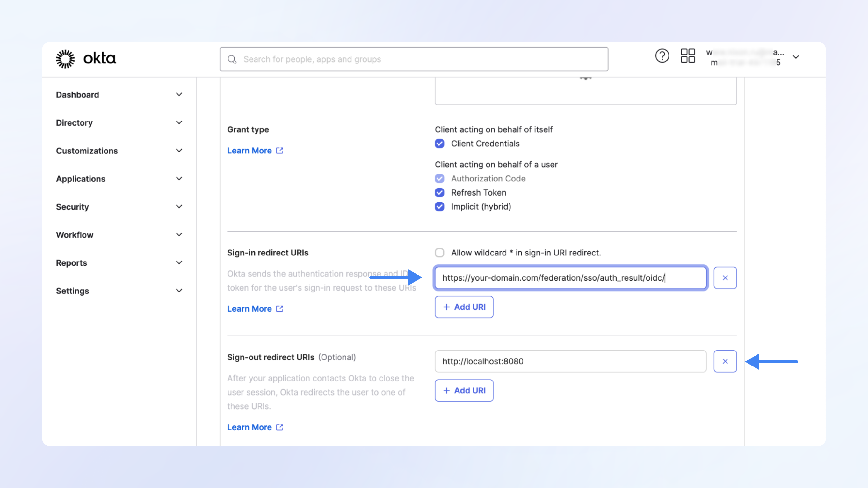
Task: Open the user account dropdown arrow
Action: click(x=796, y=57)
